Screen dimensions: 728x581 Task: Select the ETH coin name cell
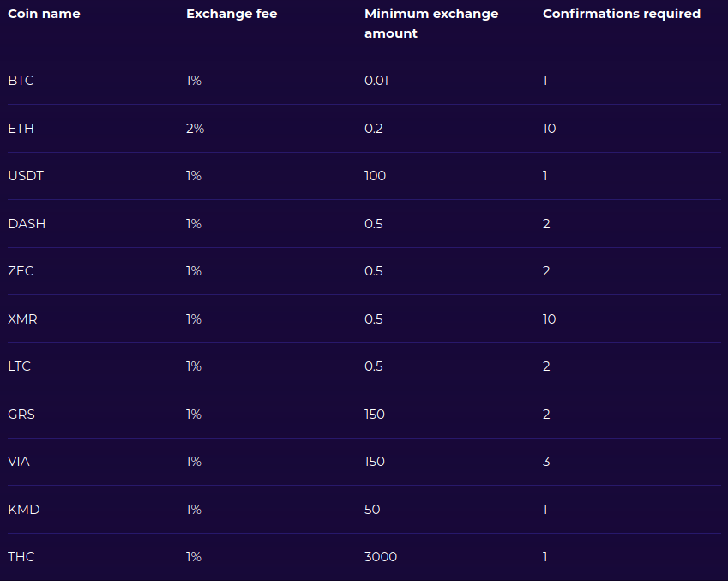pyautogui.click(x=21, y=129)
